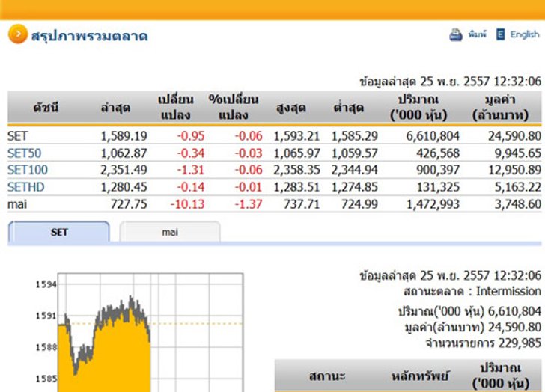Click the mai change value -10.13
Screen dimensions: 545x392
(187, 204)
